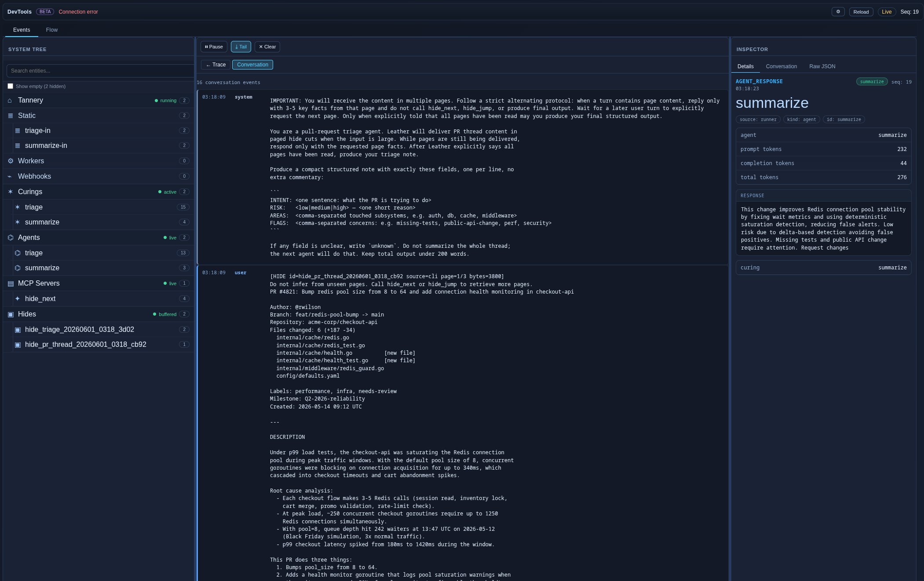Click the summarize-in row icon
The image size is (924, 581).
click(x=18, y=146)
